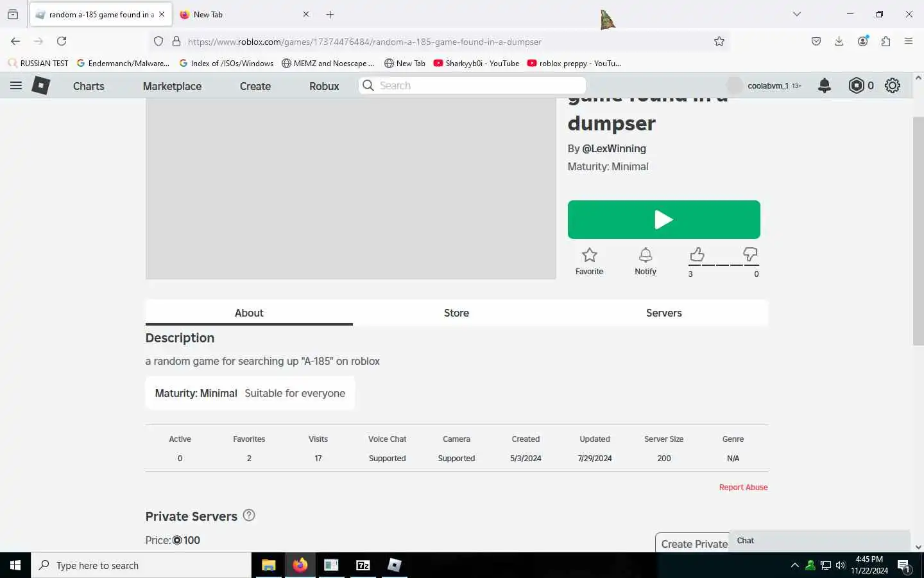This screenshot has height=578, width=924.
Task: Open the roblox preppy YouTube bookmark
Action: [x=574, y=63]
